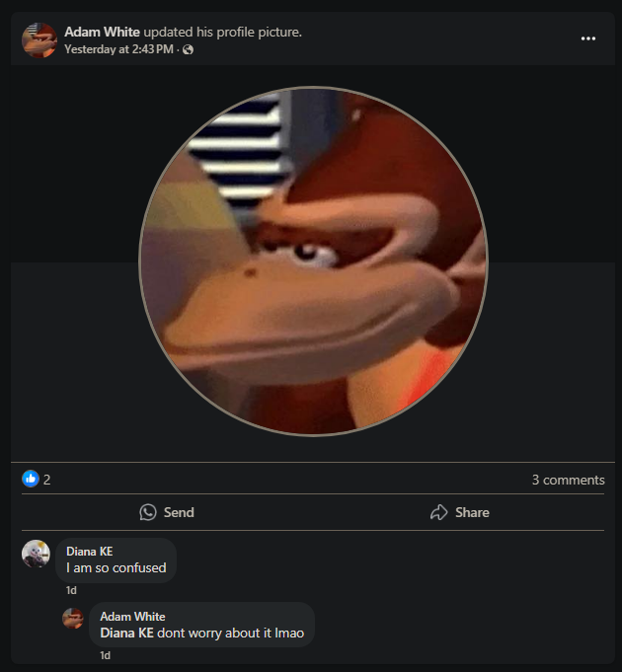Click the Diana KE mention in reply

127,633
